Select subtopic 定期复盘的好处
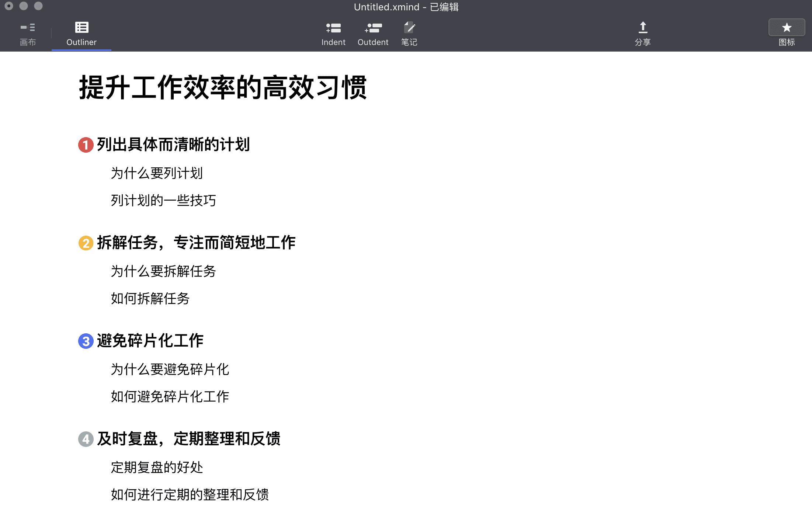 coord(157,467)
